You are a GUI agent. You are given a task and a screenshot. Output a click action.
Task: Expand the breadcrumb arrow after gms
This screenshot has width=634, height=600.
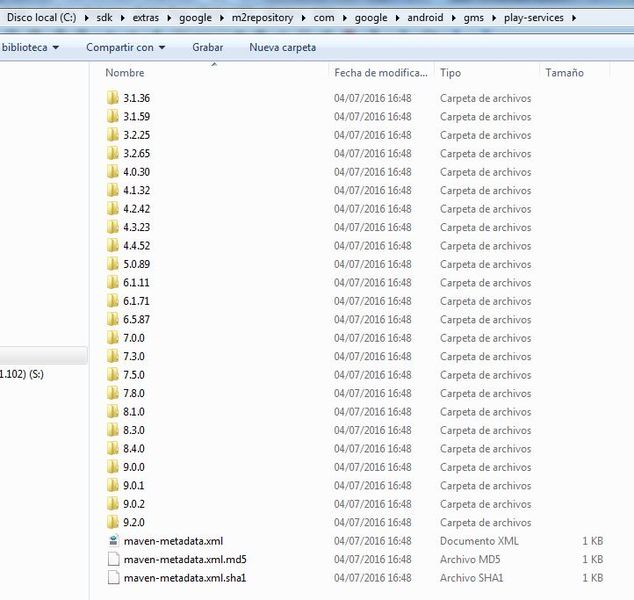pos(494,18)
